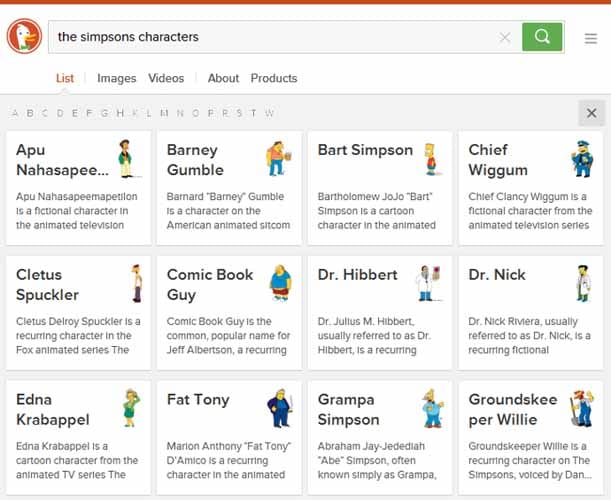The image size is (611, 500).
Task: Open the 'Dr. Hibbert' card title
Action: click(357, 275)
